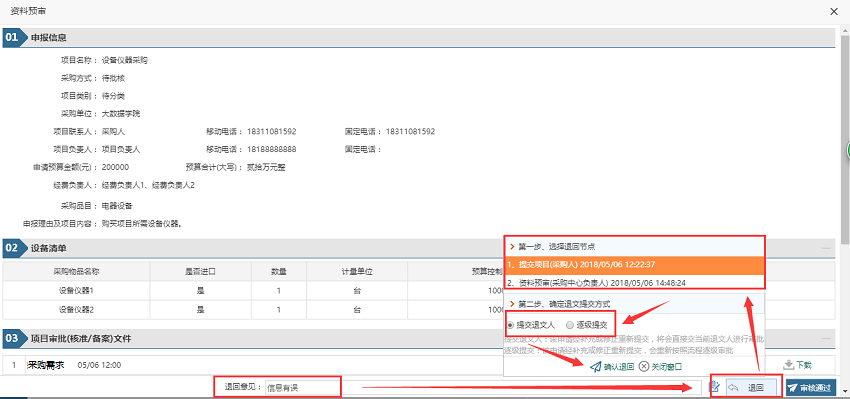
Task: Click the 项目类别 value 待分类
Action: pyautogui.click(x=113, y=96)
